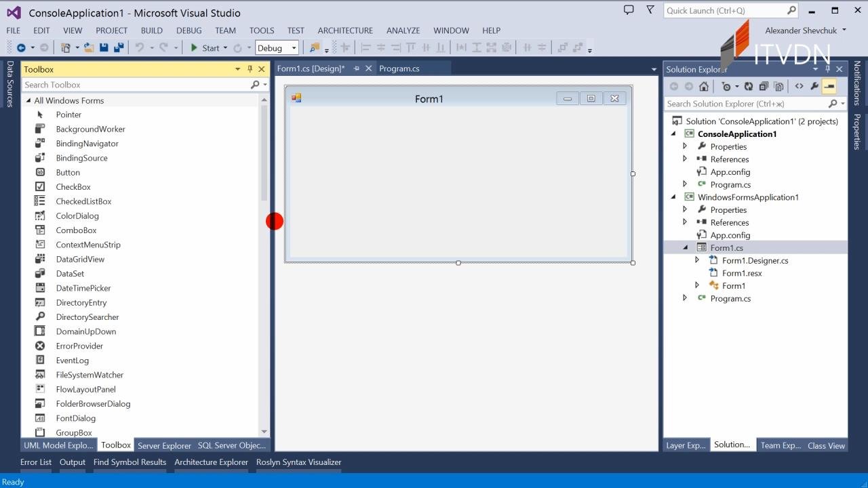
Task: Click Collapse All in Solution Explorer toolbar
Action: pos(764,86)
